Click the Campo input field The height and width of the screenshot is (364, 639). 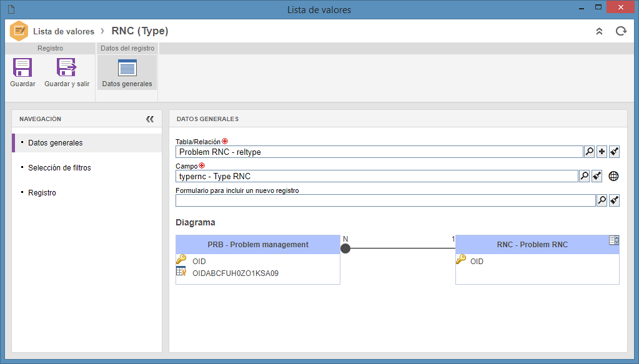click(377, 176)
